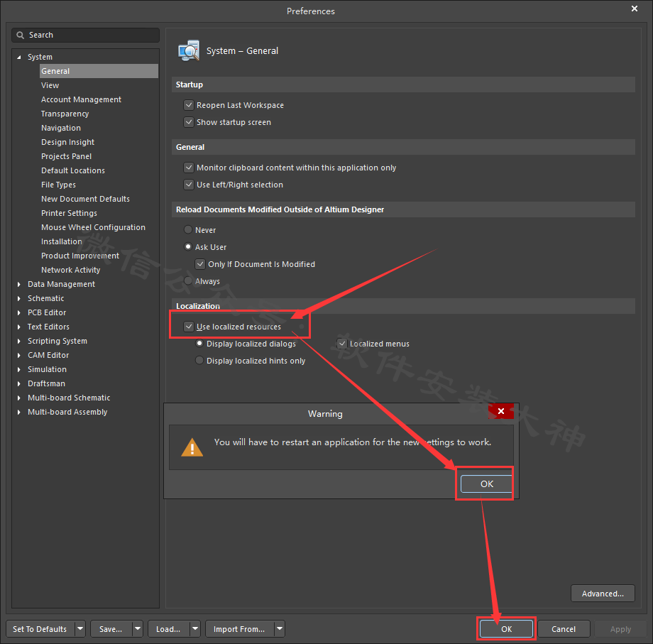
Task: Expand the Scripting System node
Action: 18,341
